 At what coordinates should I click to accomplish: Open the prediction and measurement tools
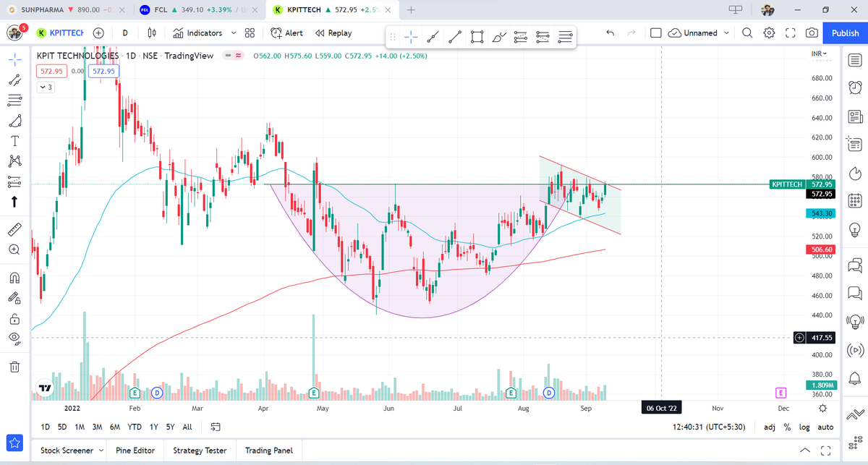[14, 181]
